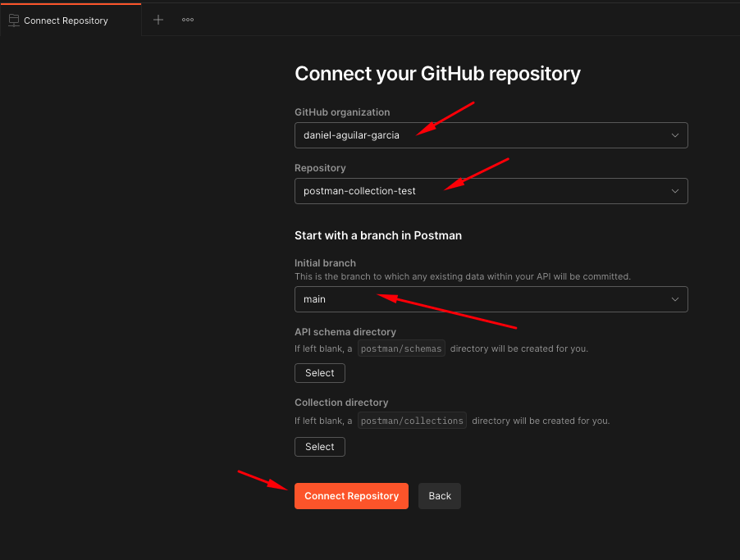Viewport: 740px width, 560px height.
Task: Click the postman/schemas code label
Action: pyautogui.click(x=401, y=348)
